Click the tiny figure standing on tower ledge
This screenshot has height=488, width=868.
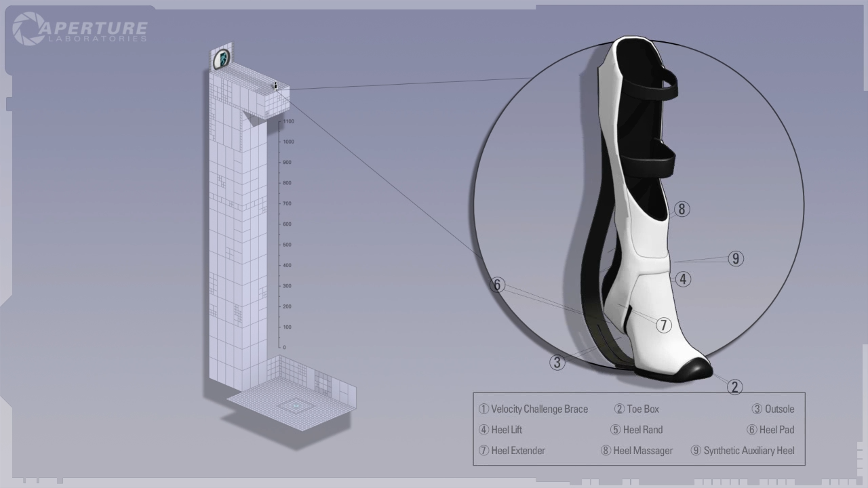pyautogui.click(x=275, y=85)
